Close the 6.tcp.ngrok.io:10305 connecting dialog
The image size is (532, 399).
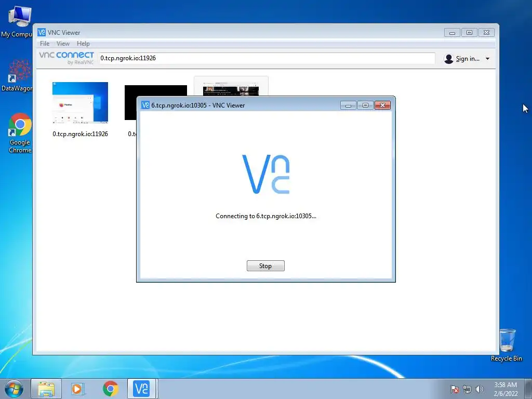pyautogui.click(x=382, y=105)
